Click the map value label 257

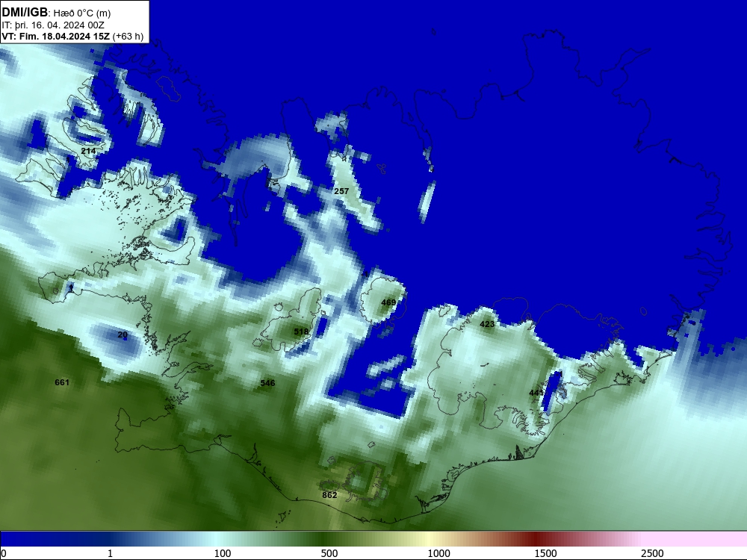point(341,191)
